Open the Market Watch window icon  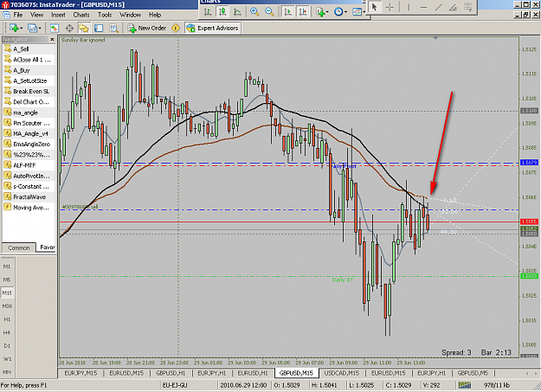coord(55,28)
